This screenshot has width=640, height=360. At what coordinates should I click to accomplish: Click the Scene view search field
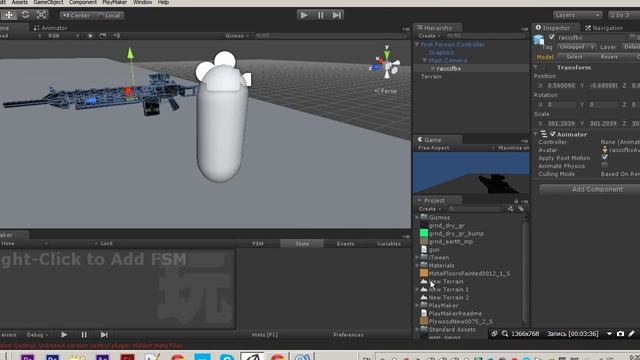click(331, 36)
